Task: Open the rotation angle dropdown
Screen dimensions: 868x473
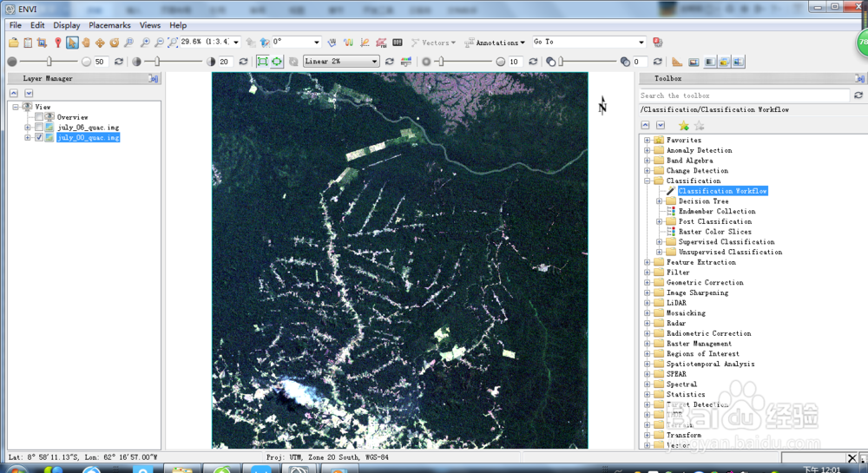Action: pos(317,42)
